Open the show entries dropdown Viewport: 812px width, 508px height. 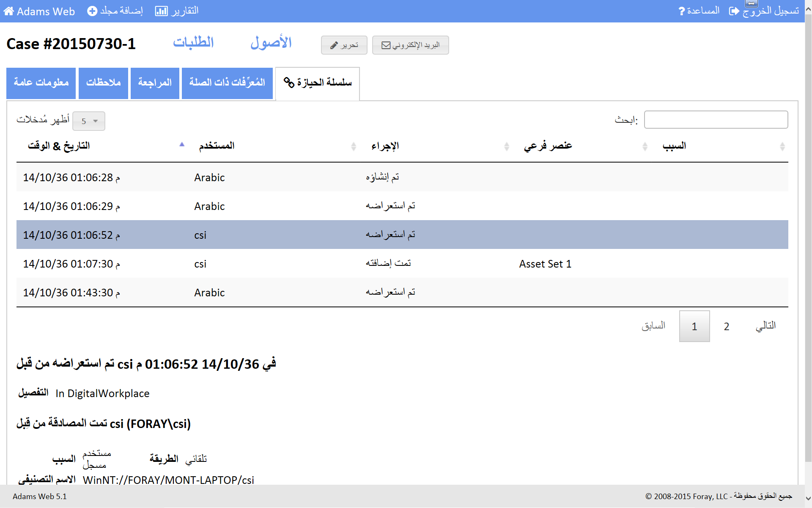coord(89,121)
